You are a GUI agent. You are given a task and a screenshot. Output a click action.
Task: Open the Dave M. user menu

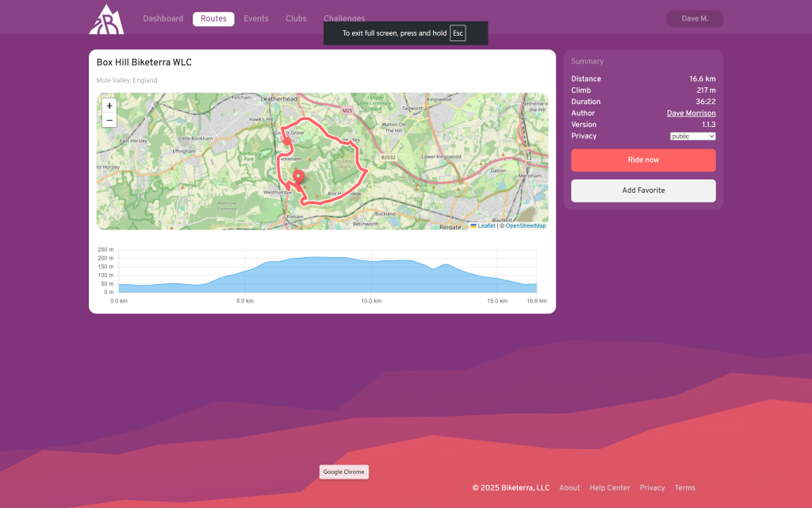pos(694,18)
